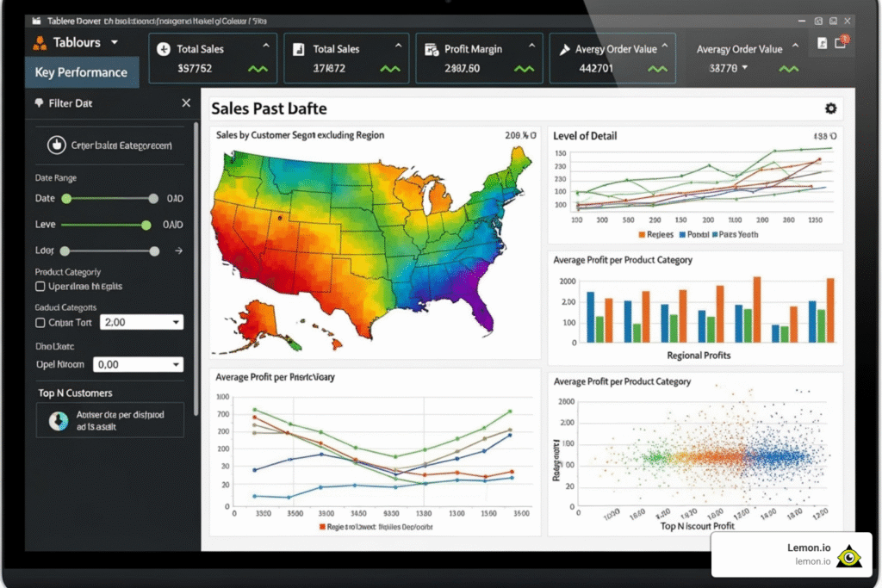Image resolution: width=882 pixels, height=588 pixels.
Task: Open the dashboard settings gear icon
Action: pyautogui.click(x=830, y=108)
